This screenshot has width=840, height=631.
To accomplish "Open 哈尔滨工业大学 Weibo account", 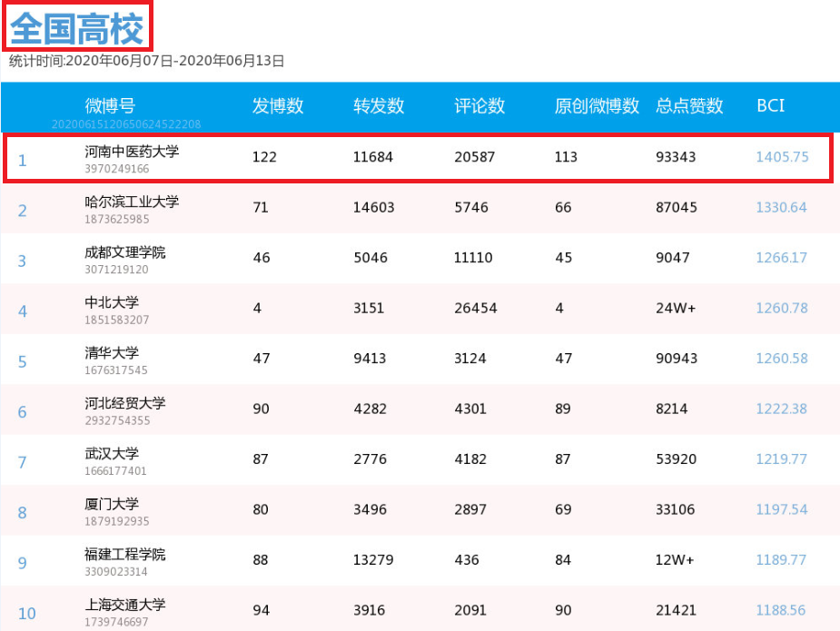I will coord(132,202).
